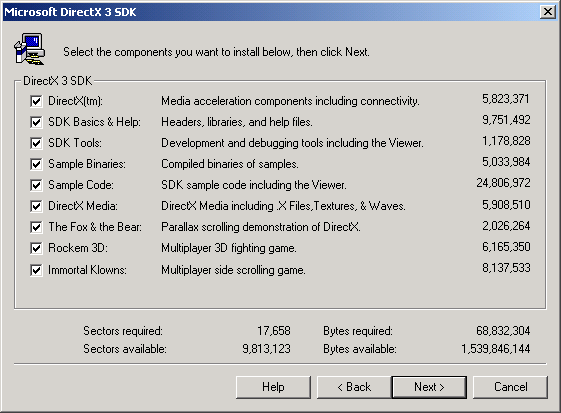The image size is (561, 413).
Task: Close the DirectX 3 SDK dialog
Action: pyautogui.click(x=548, y=12)
